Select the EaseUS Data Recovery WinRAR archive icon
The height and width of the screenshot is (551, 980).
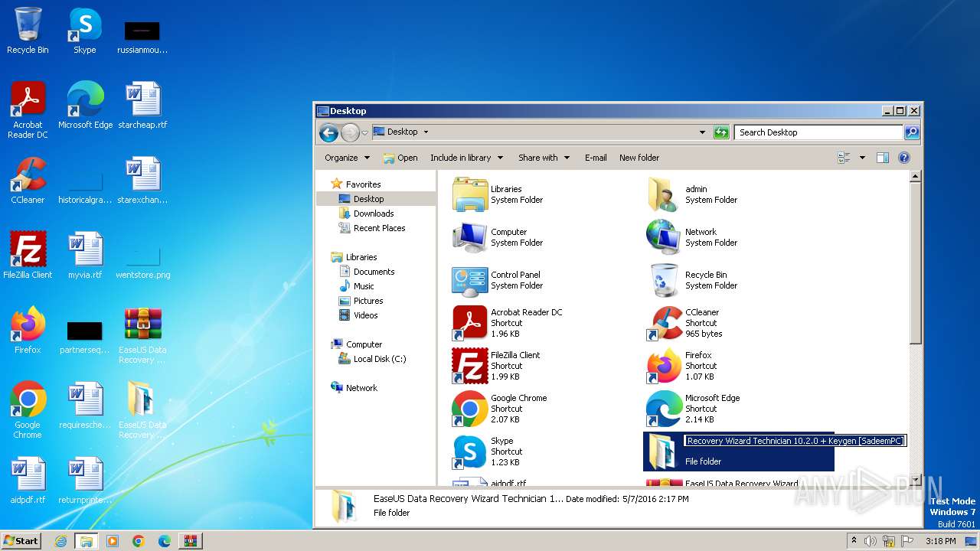tap(142, 335)
